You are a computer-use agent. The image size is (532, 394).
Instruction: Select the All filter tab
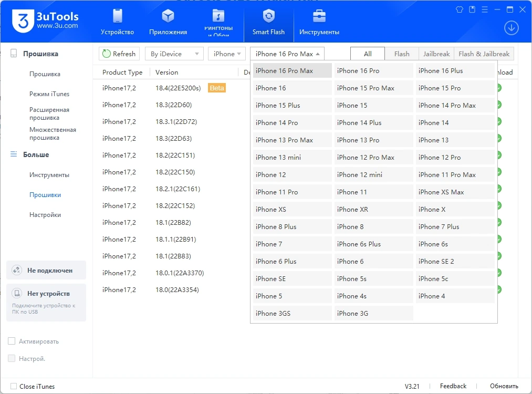[368, 54]
